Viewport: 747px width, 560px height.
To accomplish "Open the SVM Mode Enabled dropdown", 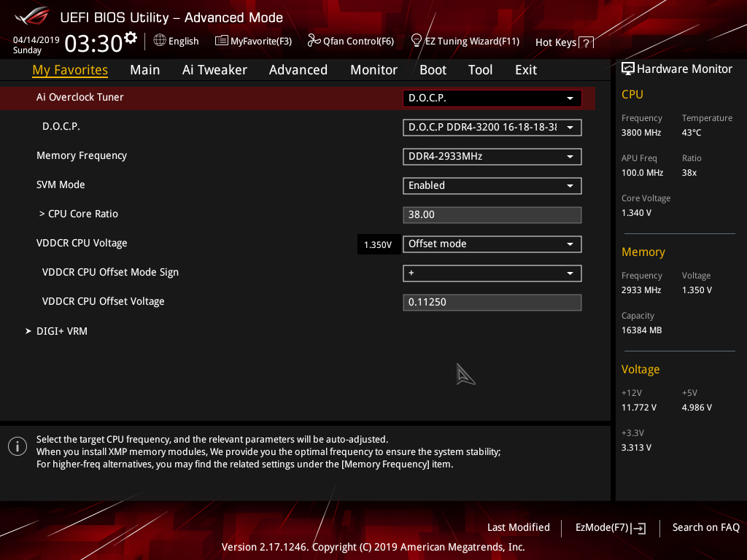I will tap(492, 186).
